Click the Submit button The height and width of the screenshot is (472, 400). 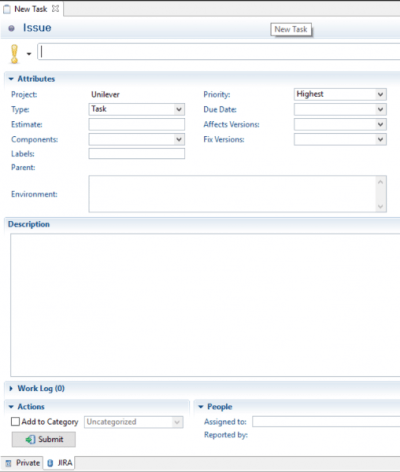pyautogui.click(x=44, y=439)
